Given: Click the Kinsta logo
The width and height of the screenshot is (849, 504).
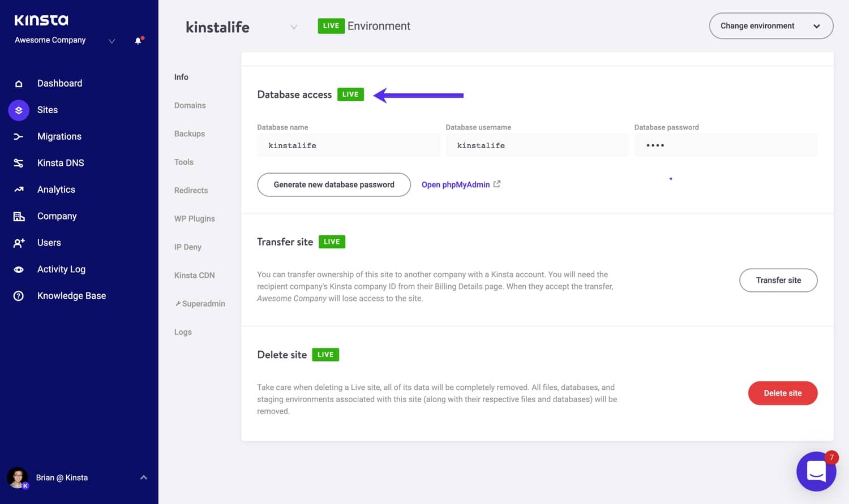Looking at the screenshot, I should pos(41,20).
